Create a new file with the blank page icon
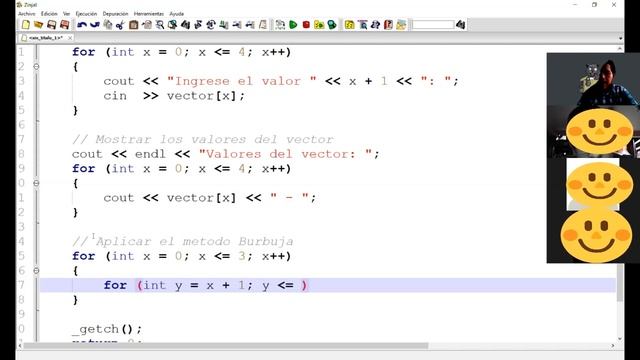This screenshot has height=360, width=640. tap(26, 25)
